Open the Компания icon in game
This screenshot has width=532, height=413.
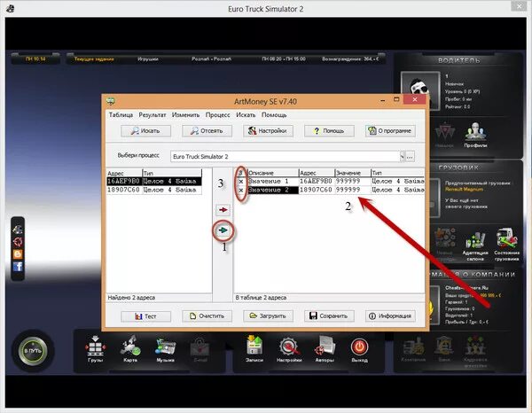[x=413, y=350]
